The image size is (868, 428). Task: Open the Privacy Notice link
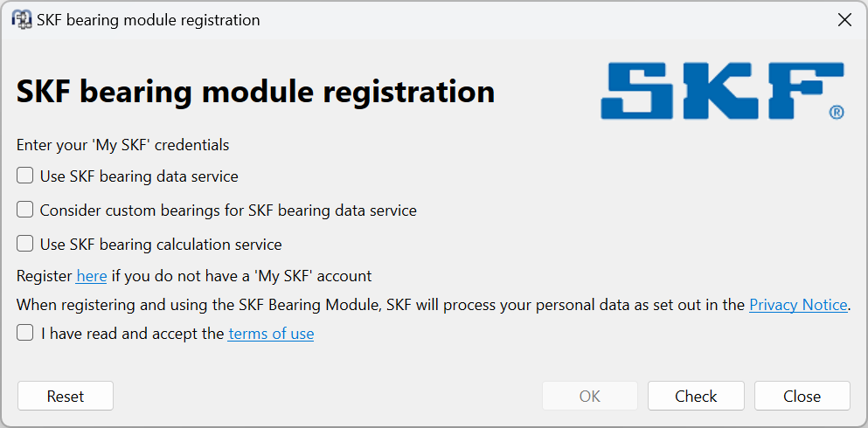click(798, 305)
